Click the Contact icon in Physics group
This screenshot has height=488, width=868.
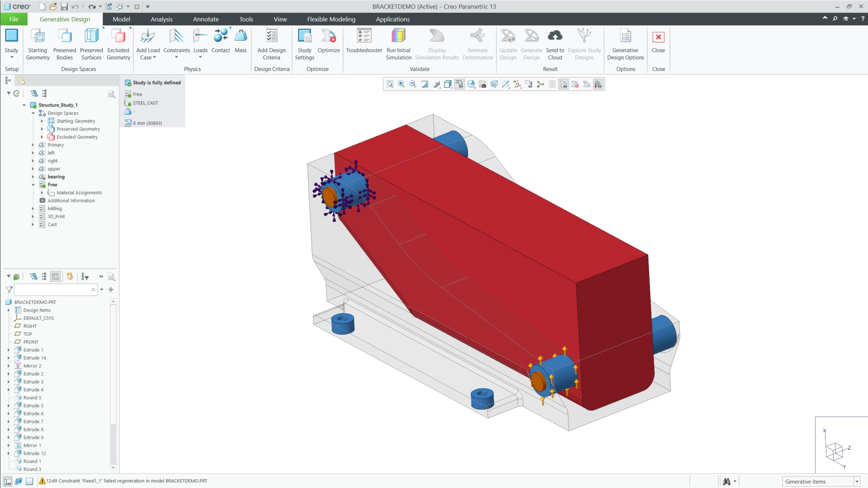click(x=221, y=41)
